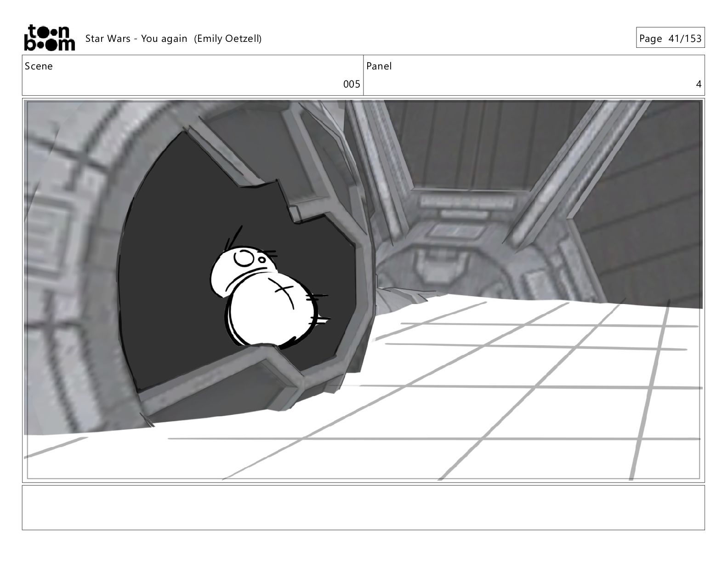
Task: Click the "Panel" label
Action: point(379,66)
